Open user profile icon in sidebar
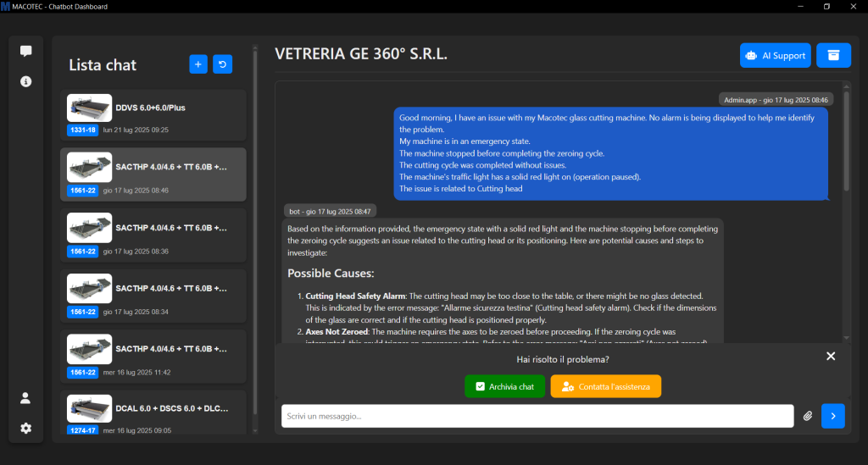Screen dimensions: 868x465 coord(25,398)
